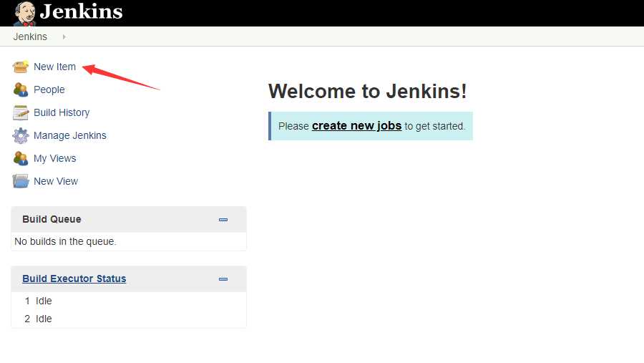This screenshot has width=644, height=363.
Task: Click the Welcome to Jenkins! heading
Action: 368,91
